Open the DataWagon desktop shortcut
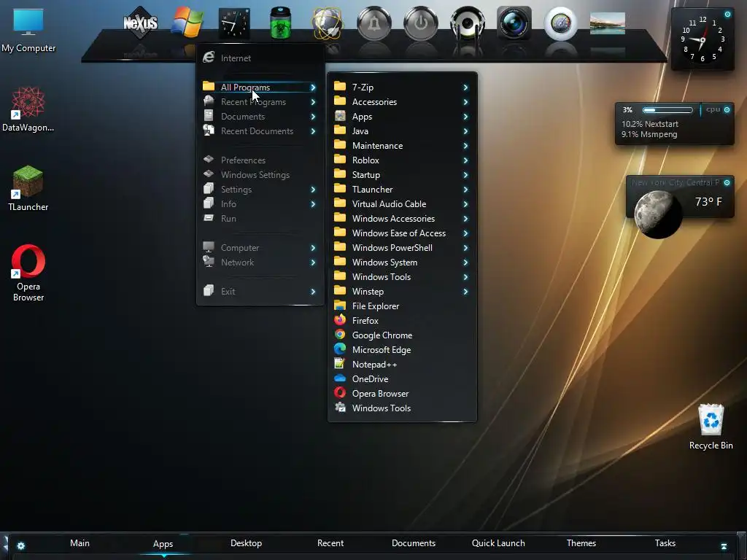This screenshot has height=560, width=747. [28, 109]
